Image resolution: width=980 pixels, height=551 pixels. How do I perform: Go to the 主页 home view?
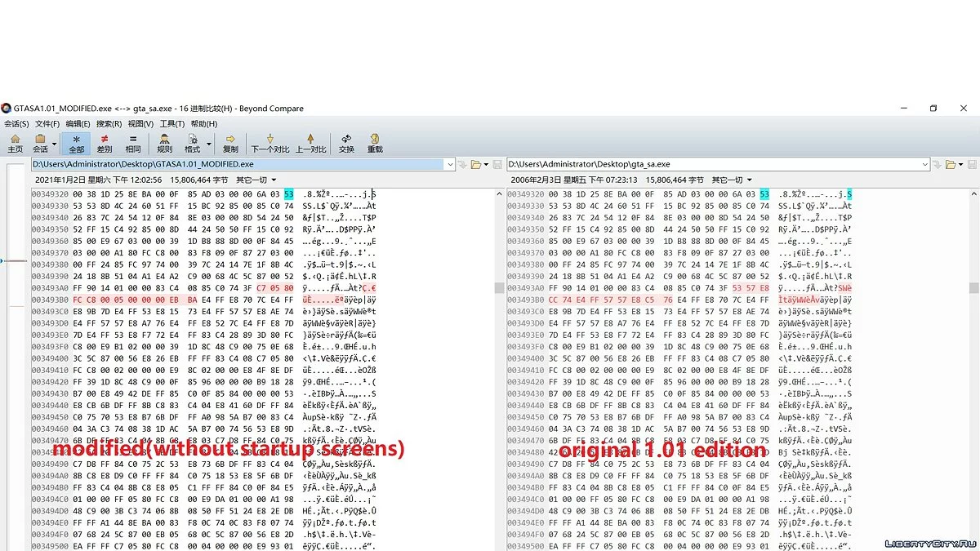pyautogui.click(x=15, y=143)
